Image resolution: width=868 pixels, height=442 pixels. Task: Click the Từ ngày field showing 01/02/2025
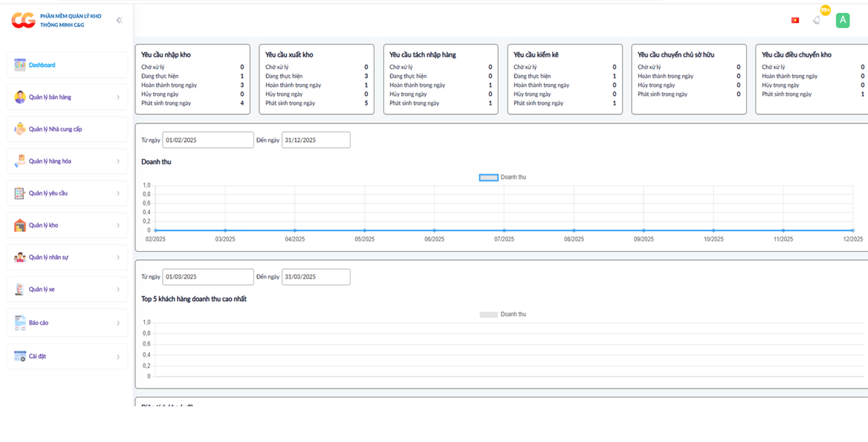pos(208,140)
